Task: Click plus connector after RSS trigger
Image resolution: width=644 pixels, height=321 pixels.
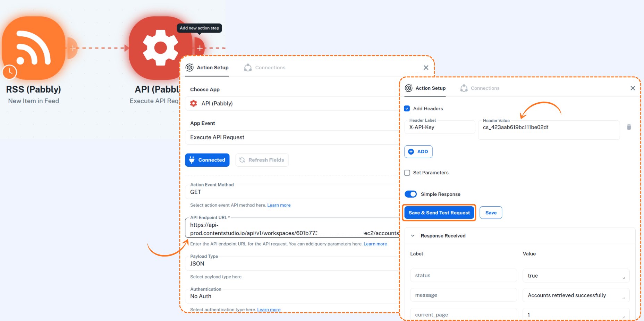Action: tap(73, 48)
